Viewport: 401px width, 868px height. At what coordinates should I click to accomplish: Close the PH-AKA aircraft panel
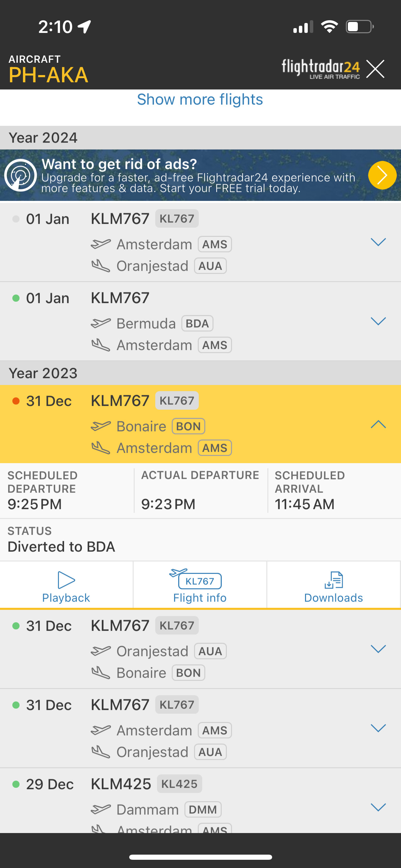point(375,69)
